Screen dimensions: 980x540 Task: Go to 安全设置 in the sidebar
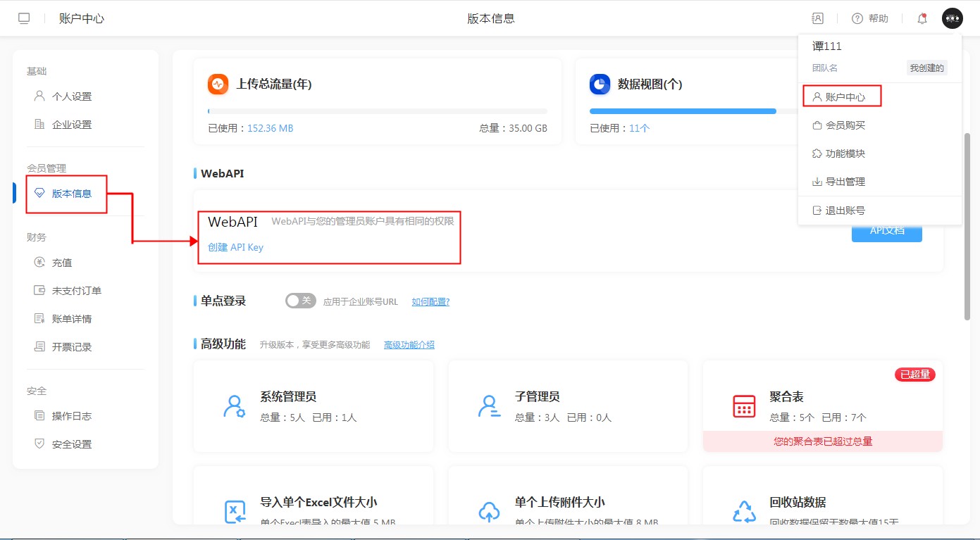71,444
